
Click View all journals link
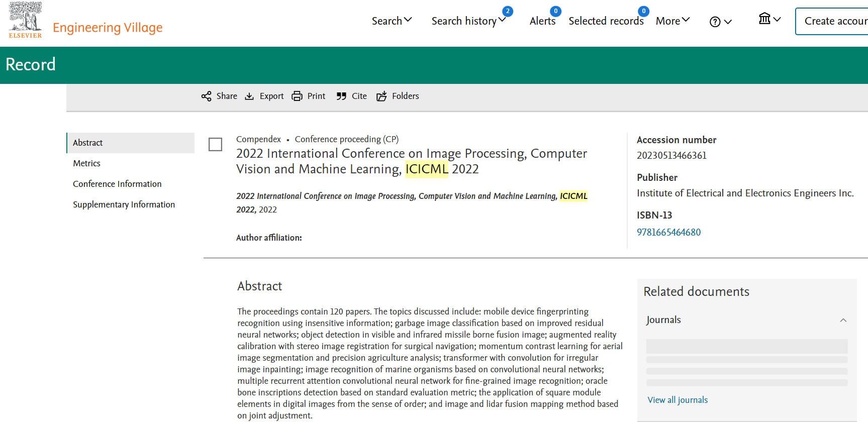coord(678,400)
